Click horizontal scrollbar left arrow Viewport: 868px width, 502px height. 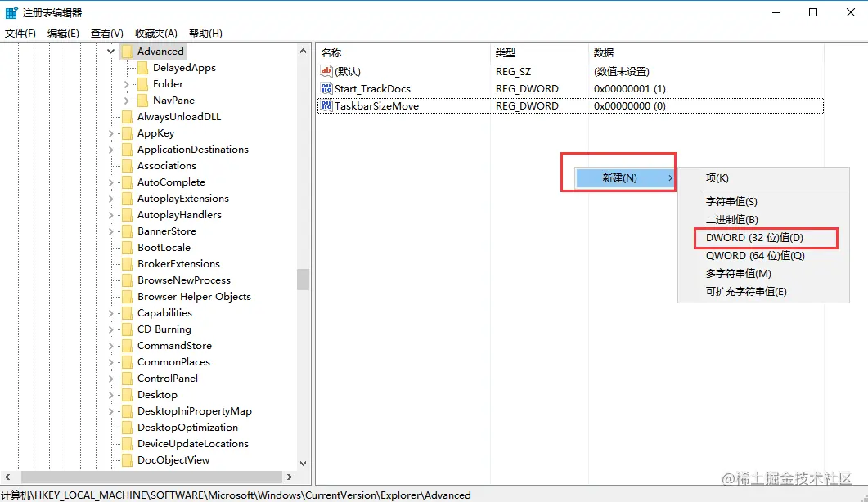7,477
